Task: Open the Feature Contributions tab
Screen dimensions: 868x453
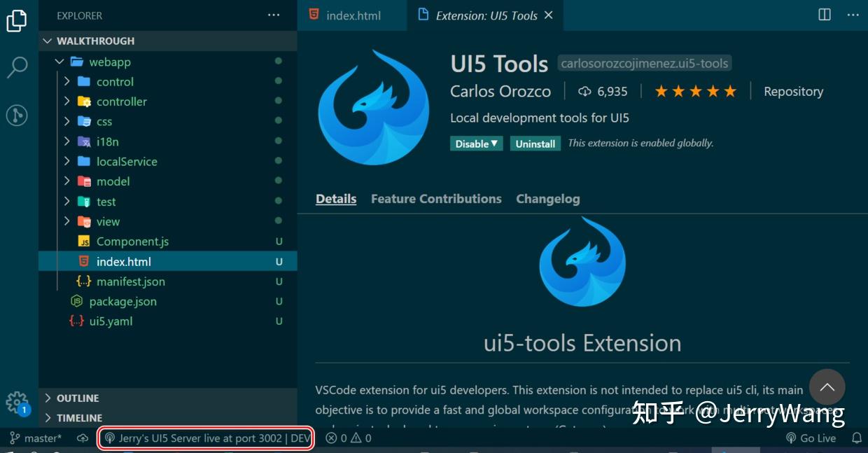Action: (436, 199)
